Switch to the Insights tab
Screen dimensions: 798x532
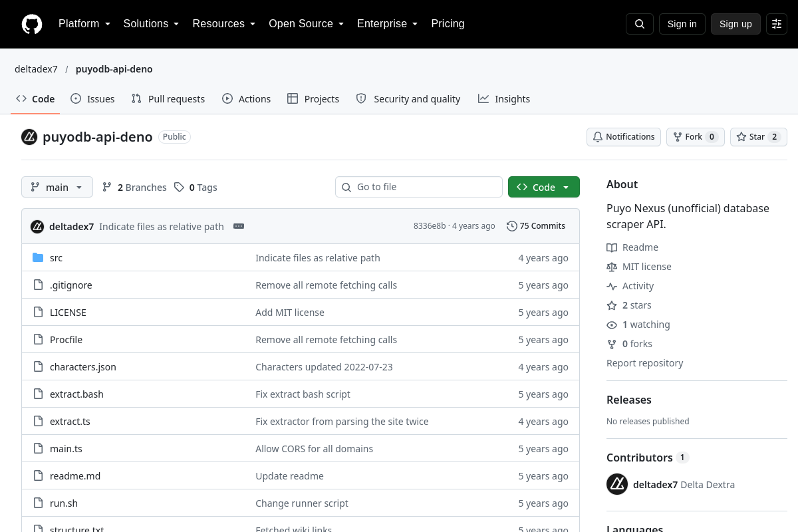pyautogui.click(x=504, y=99)
